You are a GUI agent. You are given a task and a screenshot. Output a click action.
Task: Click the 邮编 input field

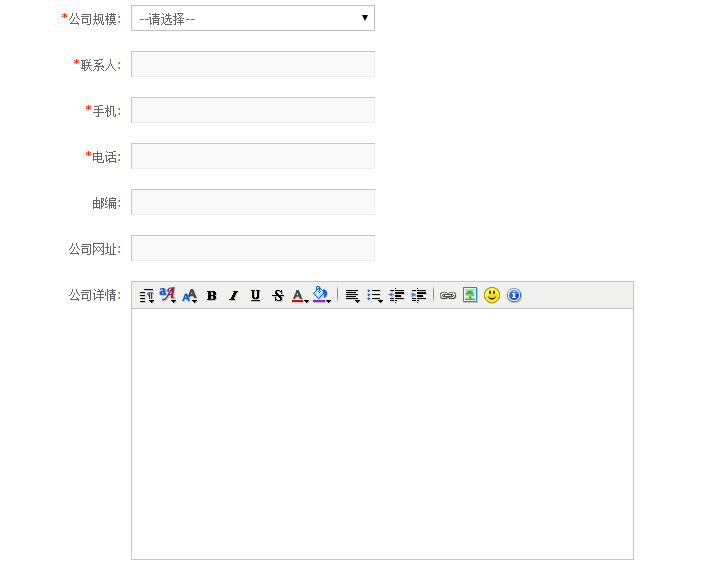click(x=253, y=202)
